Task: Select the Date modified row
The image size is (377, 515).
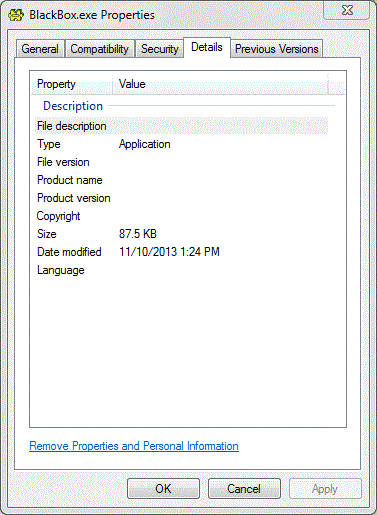Action: pyautogui.click(x=182, y=252)
